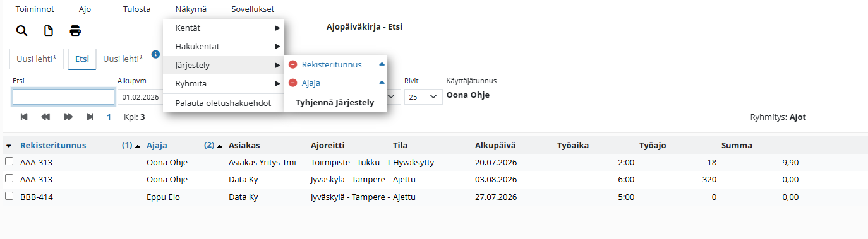Switch to the Uusi lehti* tab after Etsi
868x239 pixels.
click(x=123, y=59)
